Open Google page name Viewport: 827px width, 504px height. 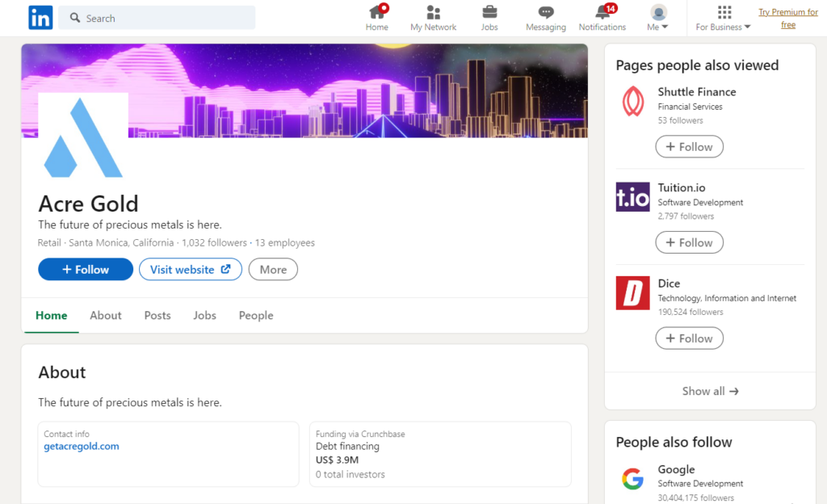click(x=676, y=469)
